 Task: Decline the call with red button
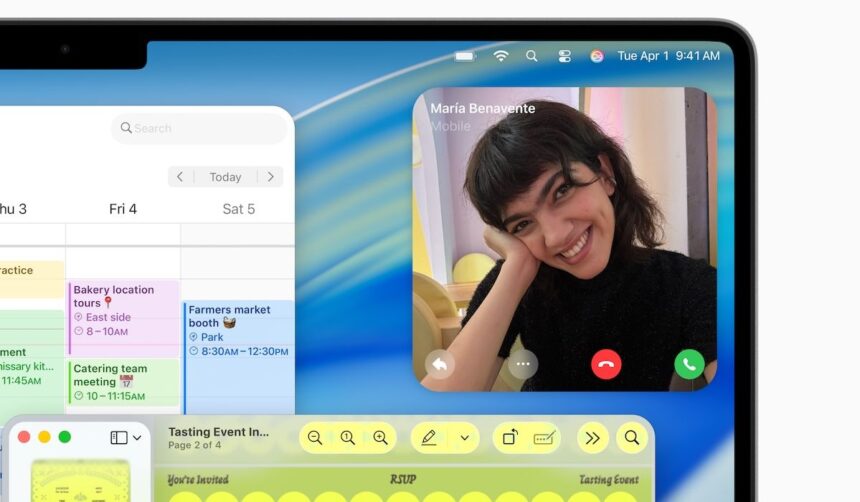point(606,364)
